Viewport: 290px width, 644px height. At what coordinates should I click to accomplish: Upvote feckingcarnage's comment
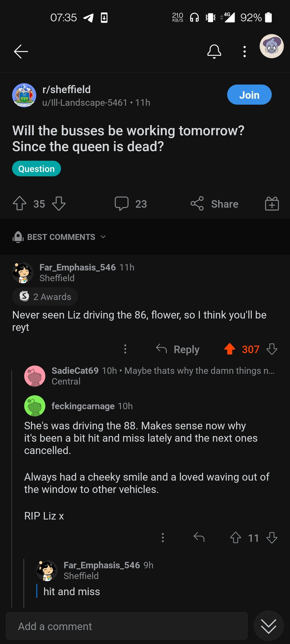tap(236, 537)
